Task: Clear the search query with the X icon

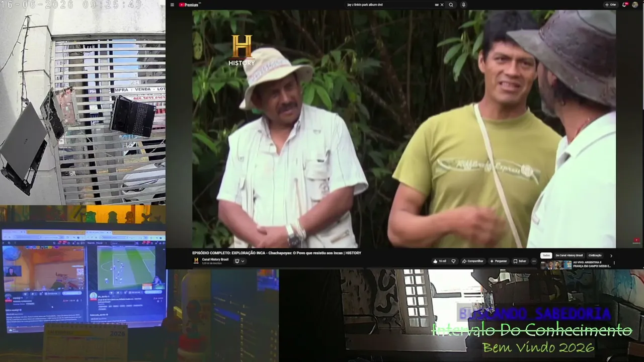Action: [442, 5]
